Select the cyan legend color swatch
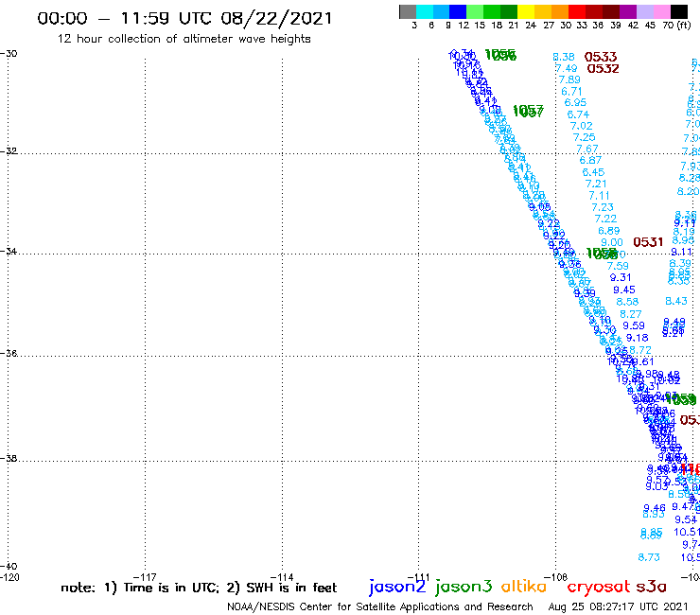The image size is (700, 615). [x=425, y=11]
